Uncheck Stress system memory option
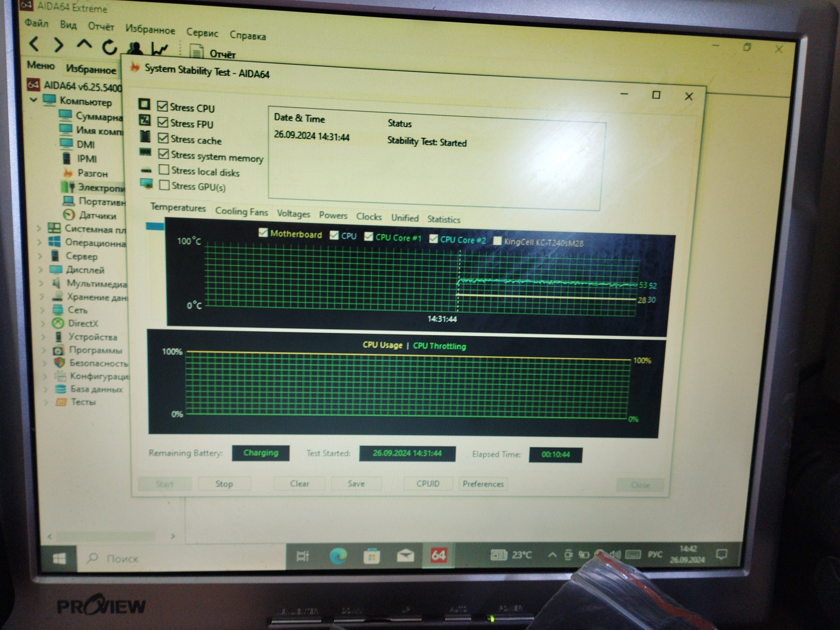Viewport: 840px width, 630px height. tap(164, 154)
